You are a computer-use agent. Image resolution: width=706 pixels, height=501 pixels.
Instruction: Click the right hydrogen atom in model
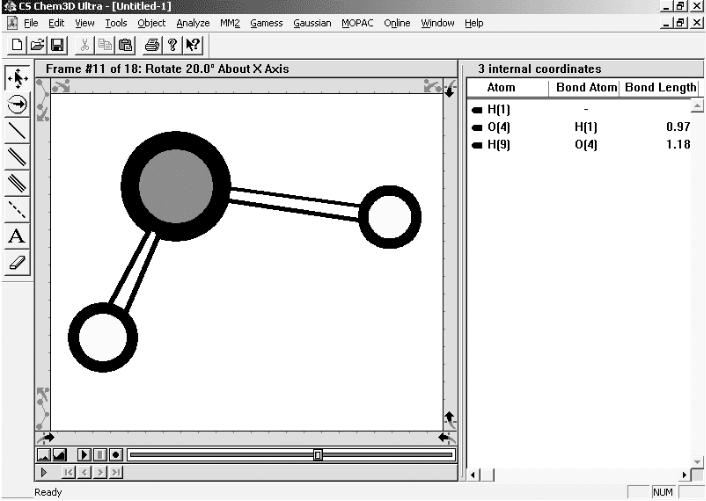390,217
